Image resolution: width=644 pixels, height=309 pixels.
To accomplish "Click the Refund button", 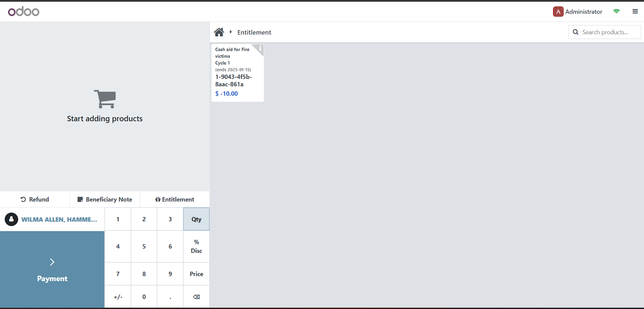I will (35, 199).
